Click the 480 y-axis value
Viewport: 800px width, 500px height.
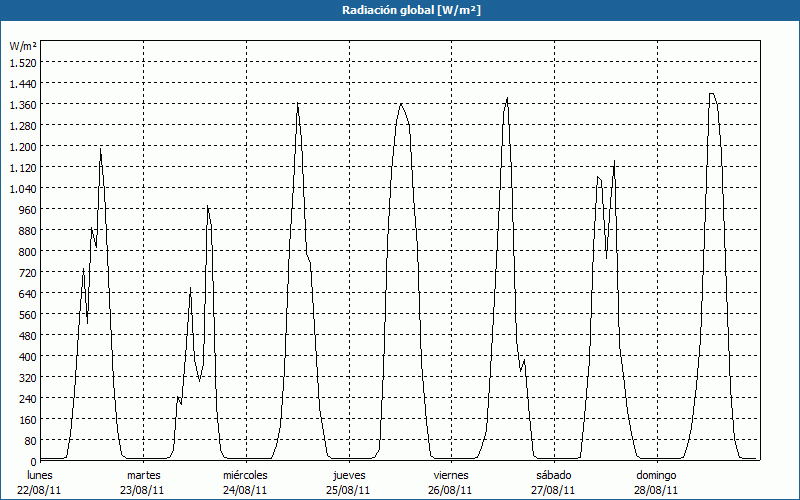(28, 335)
